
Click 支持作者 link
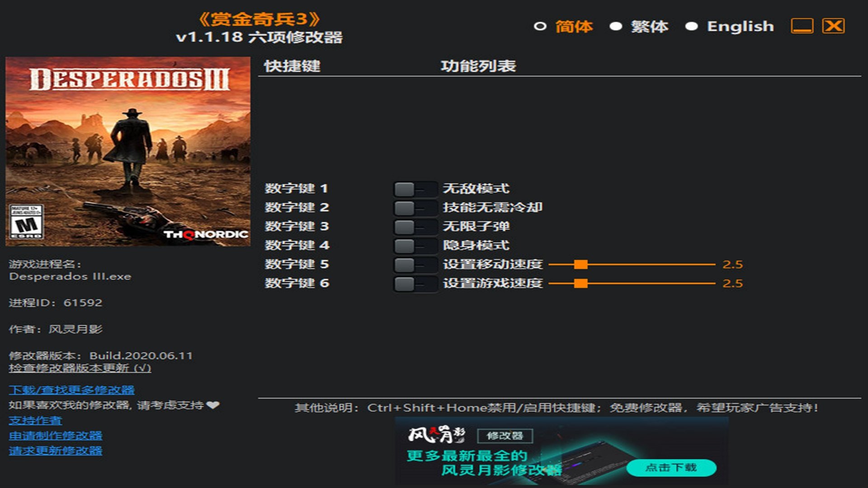click(x=35, y=420)
